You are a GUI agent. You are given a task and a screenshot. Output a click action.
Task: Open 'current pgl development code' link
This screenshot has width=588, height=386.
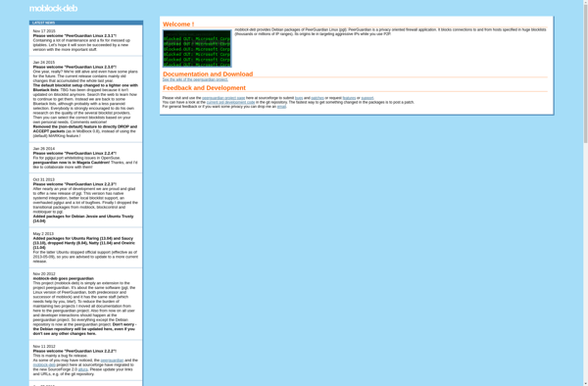click(230, 102)
